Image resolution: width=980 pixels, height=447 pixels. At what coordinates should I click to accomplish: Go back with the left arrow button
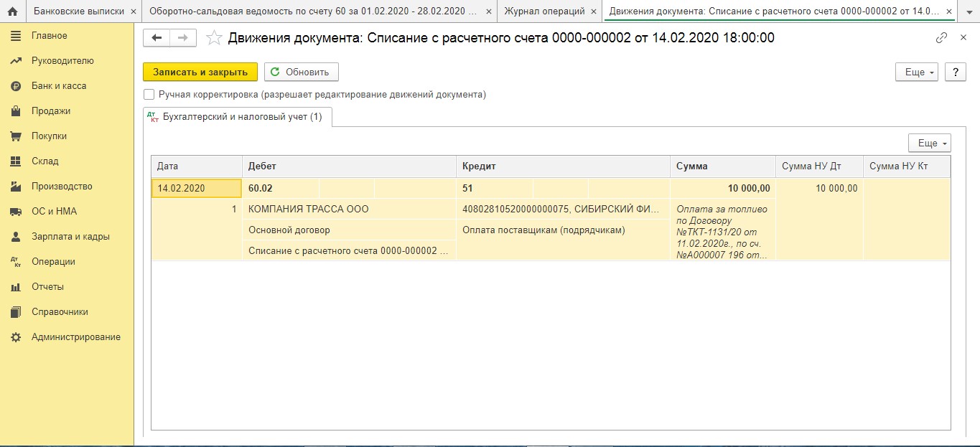[x=157, y=38]
